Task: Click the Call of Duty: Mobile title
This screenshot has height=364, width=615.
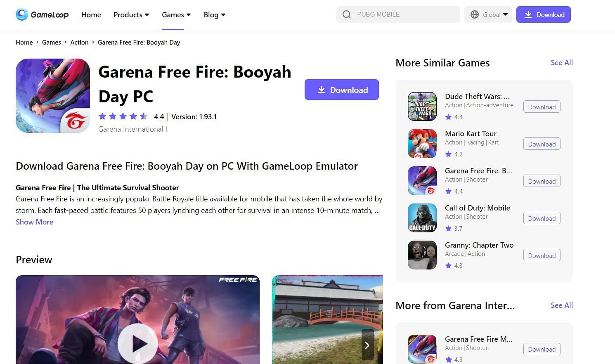Action: 478,208
